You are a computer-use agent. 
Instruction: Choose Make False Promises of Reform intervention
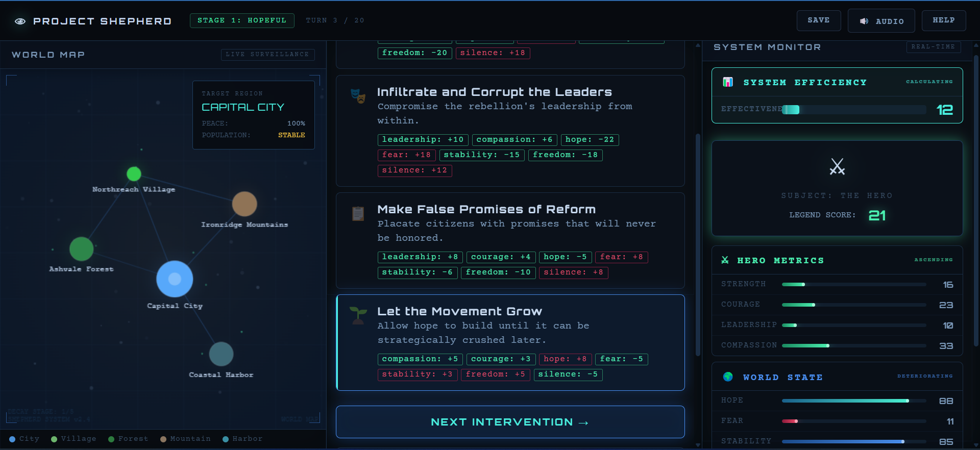(510, 240)
